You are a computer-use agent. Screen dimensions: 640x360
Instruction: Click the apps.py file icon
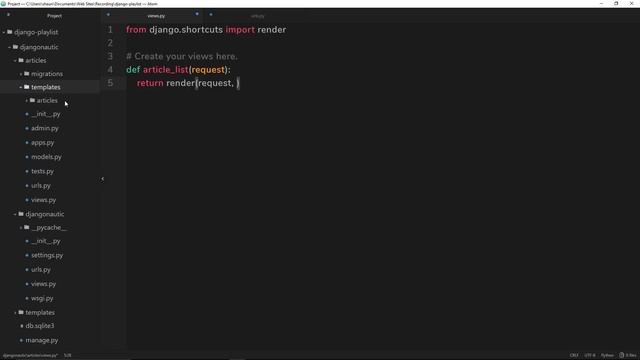pyautogui.click(x=27, y=143)
